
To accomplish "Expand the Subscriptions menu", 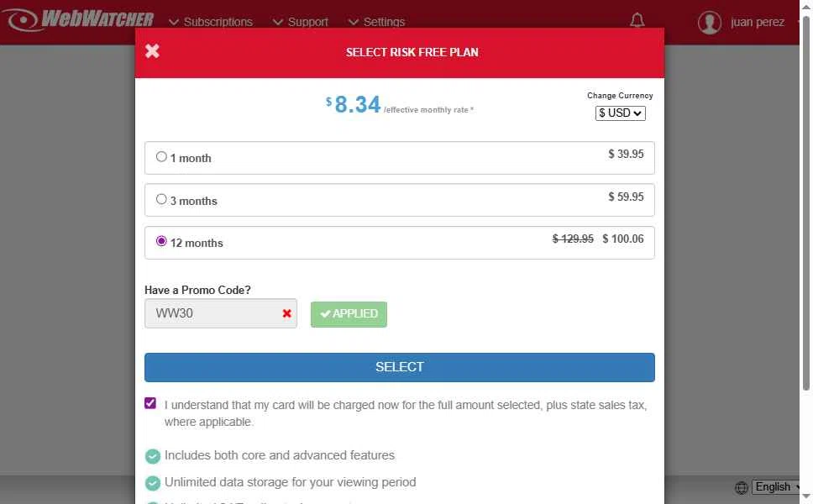I will (211, 22).
